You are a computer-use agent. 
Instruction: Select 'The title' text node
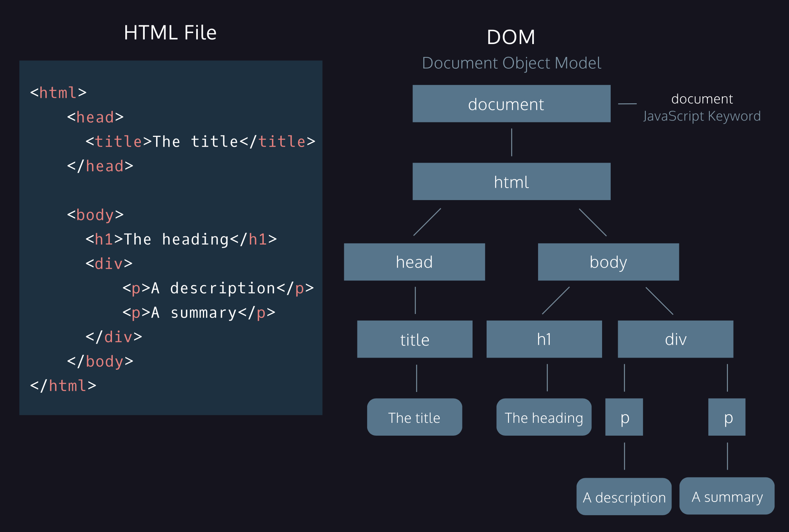pyautogui.click(x=414, y=417)
